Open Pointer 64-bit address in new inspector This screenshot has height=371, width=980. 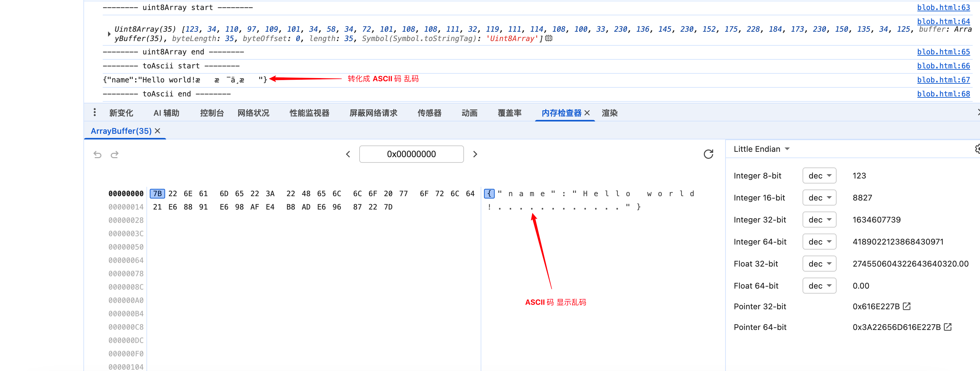pyautogui.click(x=947, y=327)
